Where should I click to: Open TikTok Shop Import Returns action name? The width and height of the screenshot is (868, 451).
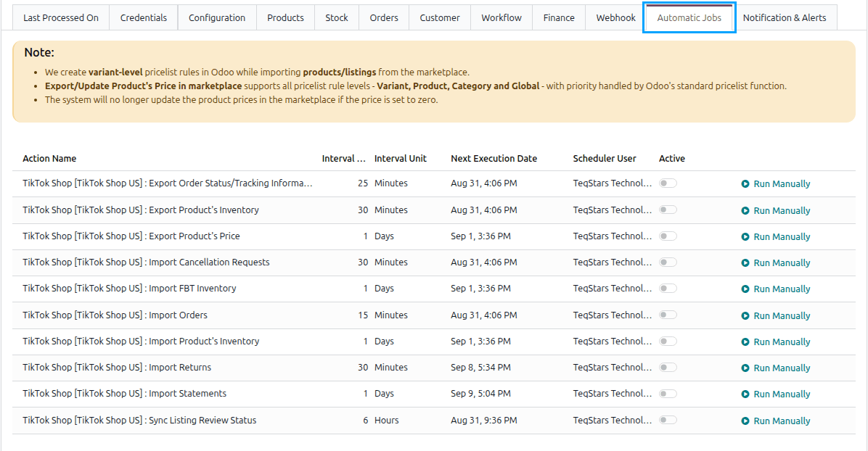tap(117, 367)
